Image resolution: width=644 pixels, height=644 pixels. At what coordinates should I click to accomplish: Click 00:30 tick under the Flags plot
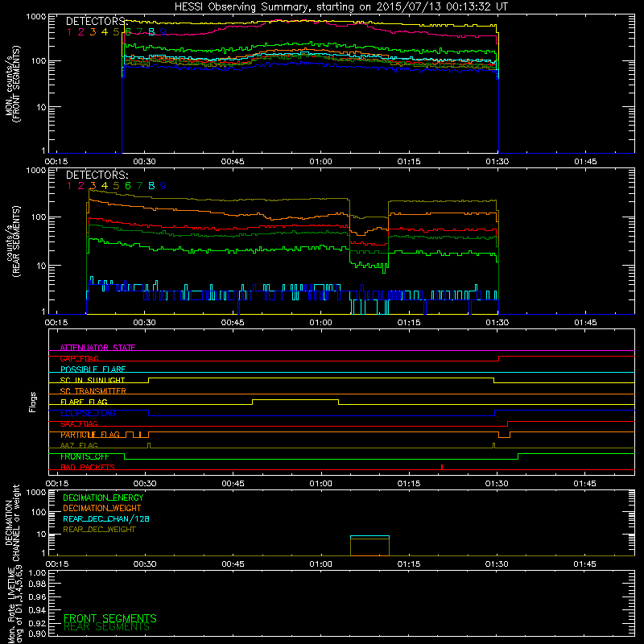point(145,484)
